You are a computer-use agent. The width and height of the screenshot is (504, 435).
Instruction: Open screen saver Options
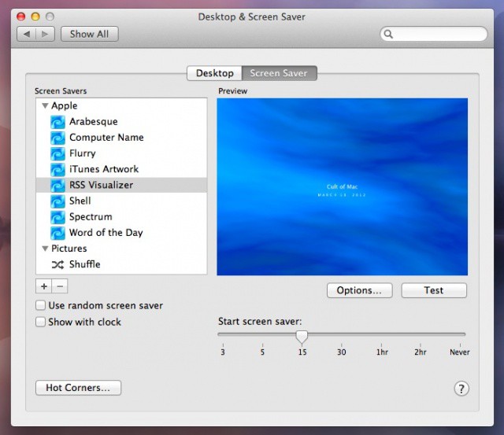pyautogui.click(x=359, y=290)
